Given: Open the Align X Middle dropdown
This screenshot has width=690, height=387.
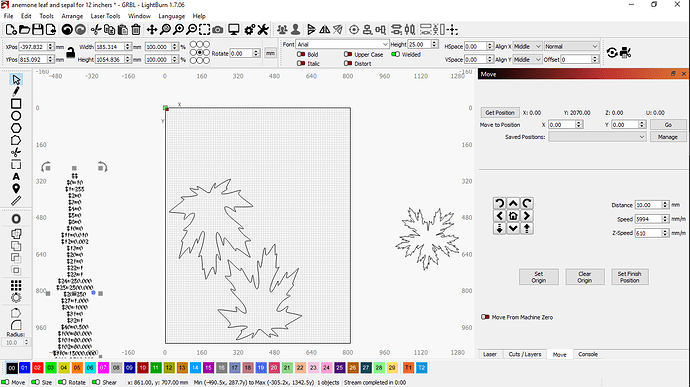Looking at the screenshot, I should coord(527,46).
